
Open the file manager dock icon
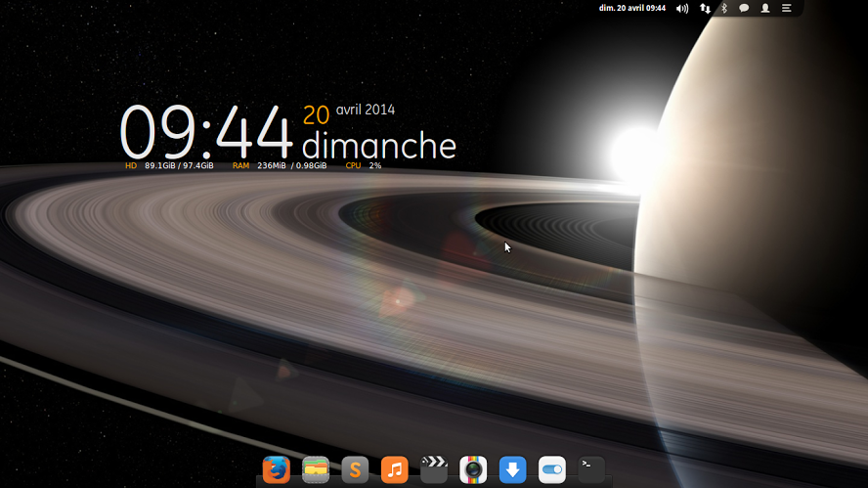[x=316, y=469]
